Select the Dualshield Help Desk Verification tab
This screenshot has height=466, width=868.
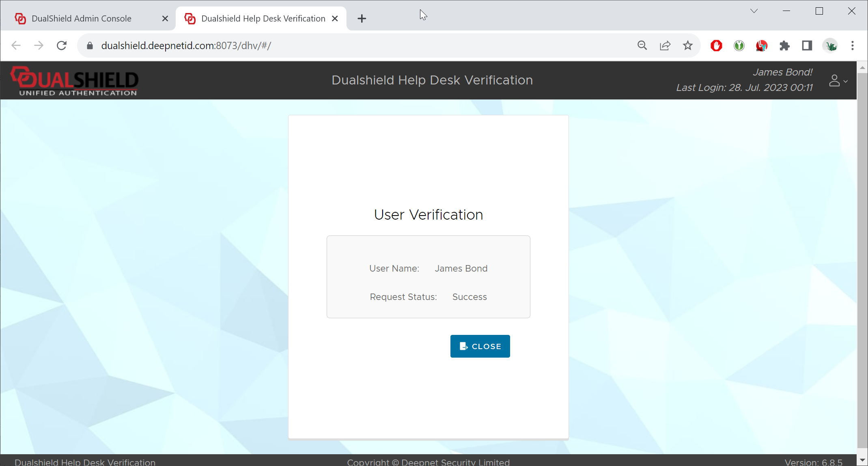coord(263,19)
